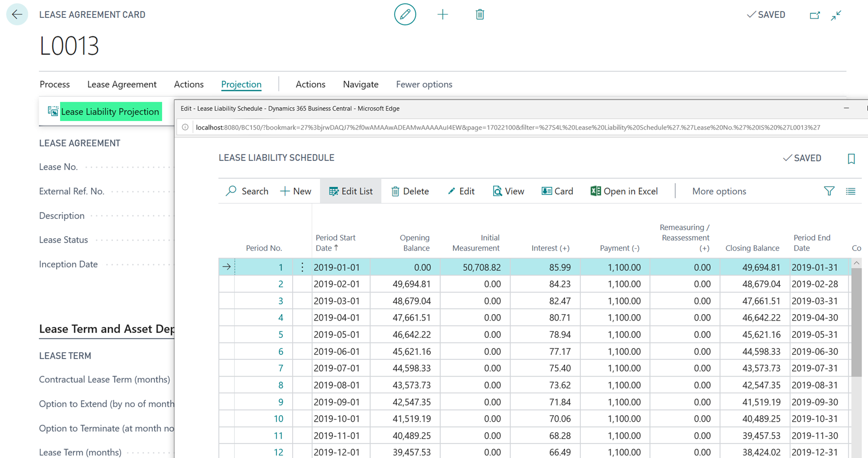Click Edit in the schedule toolbar
This screenshot has height=458, width=868.
point(461,191)
